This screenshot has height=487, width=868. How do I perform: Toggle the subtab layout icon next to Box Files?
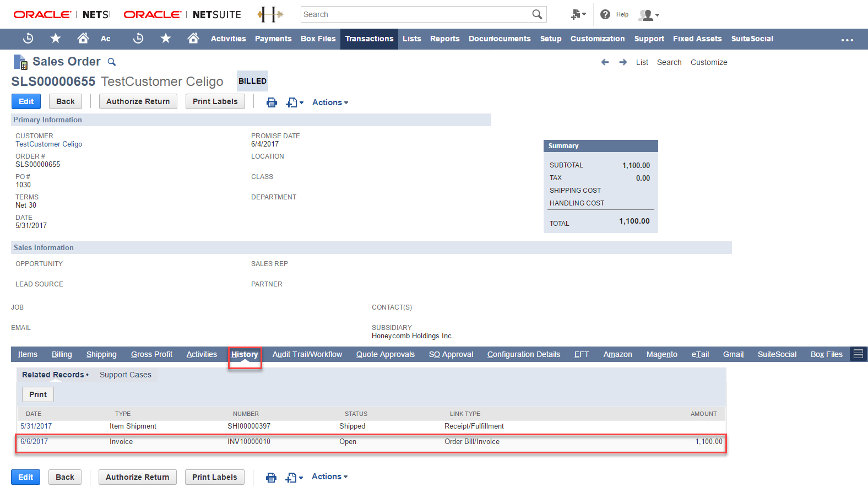coord(858,354)
